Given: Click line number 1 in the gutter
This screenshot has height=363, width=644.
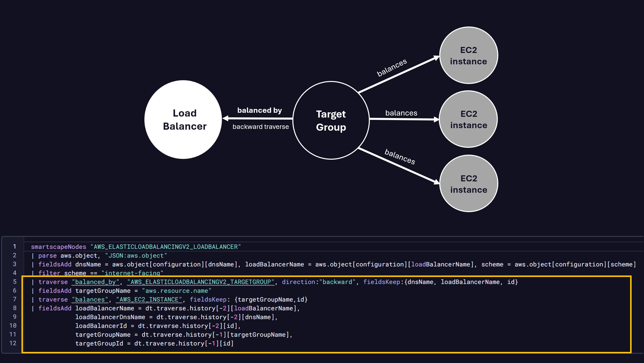Looking at the screenshot, I should [14, 247].
